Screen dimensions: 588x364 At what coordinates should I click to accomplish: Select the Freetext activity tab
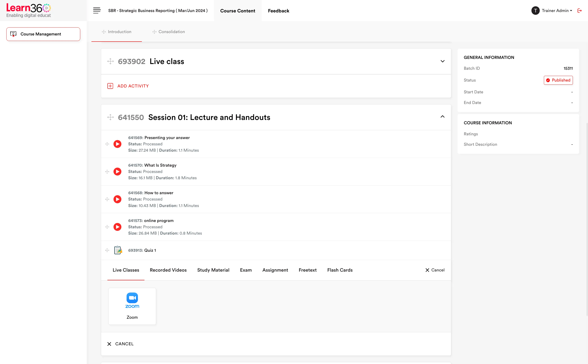(307, 270)
